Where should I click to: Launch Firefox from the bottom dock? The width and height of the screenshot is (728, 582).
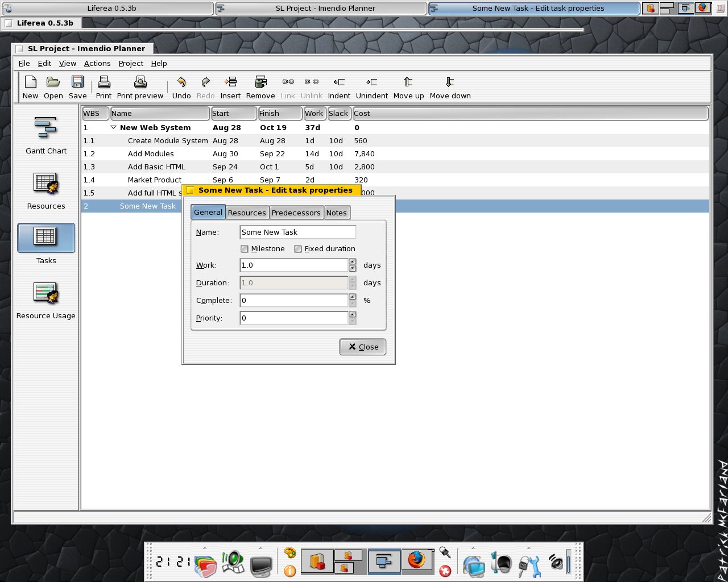(417, 560)
